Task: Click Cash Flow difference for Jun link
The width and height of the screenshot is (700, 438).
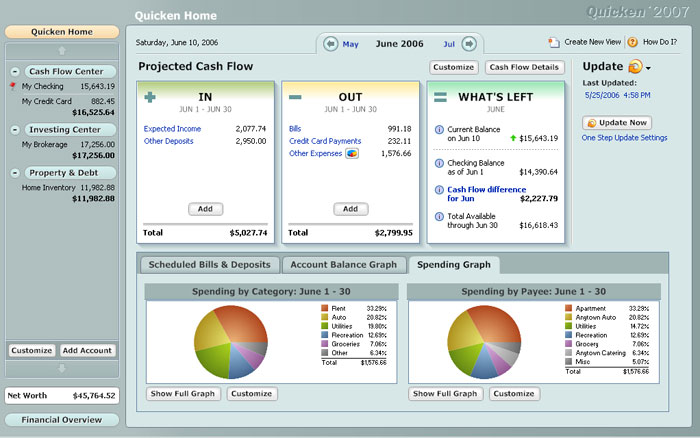Action: click(487, 194)
